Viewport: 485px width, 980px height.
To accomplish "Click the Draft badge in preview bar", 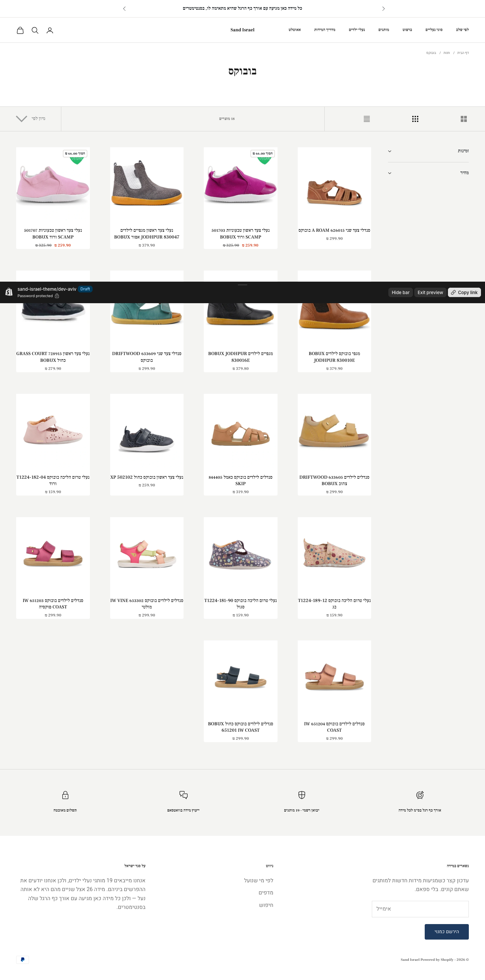I will click(85, 289).
